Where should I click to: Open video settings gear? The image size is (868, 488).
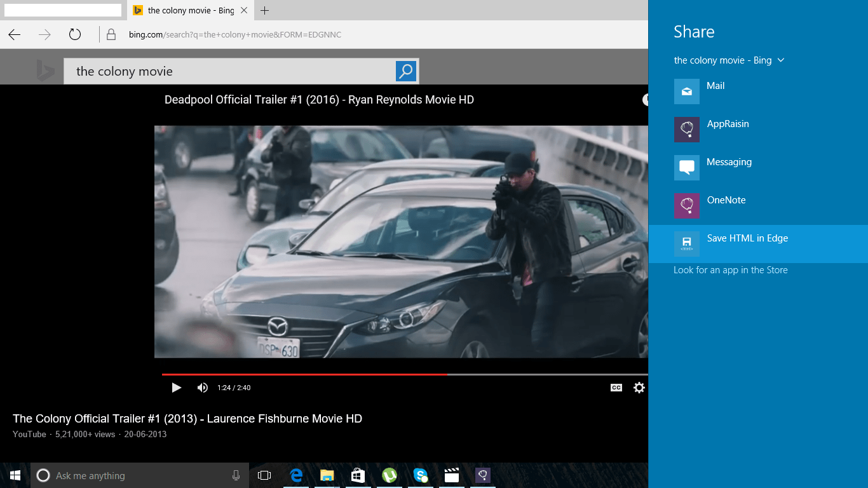(x=639, y=388)
